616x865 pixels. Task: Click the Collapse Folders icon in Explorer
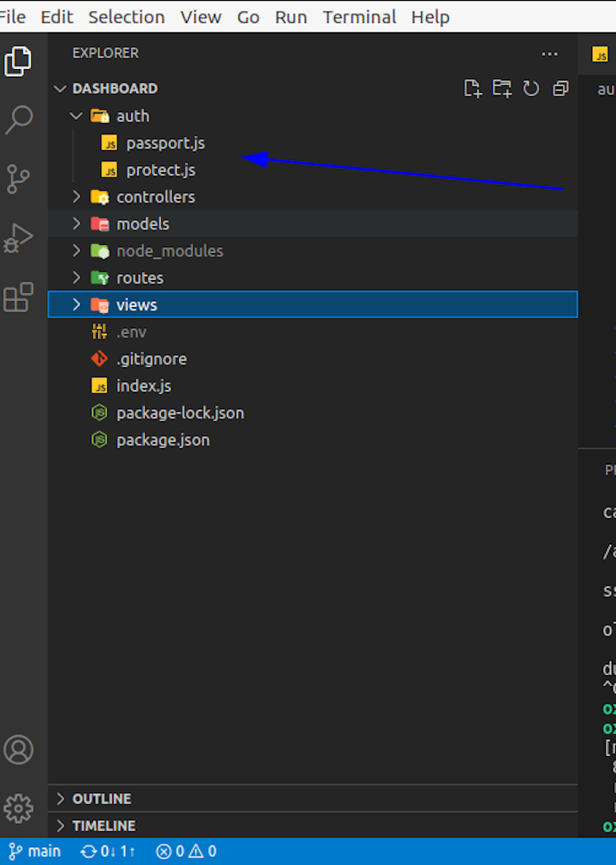click(560, 88)
